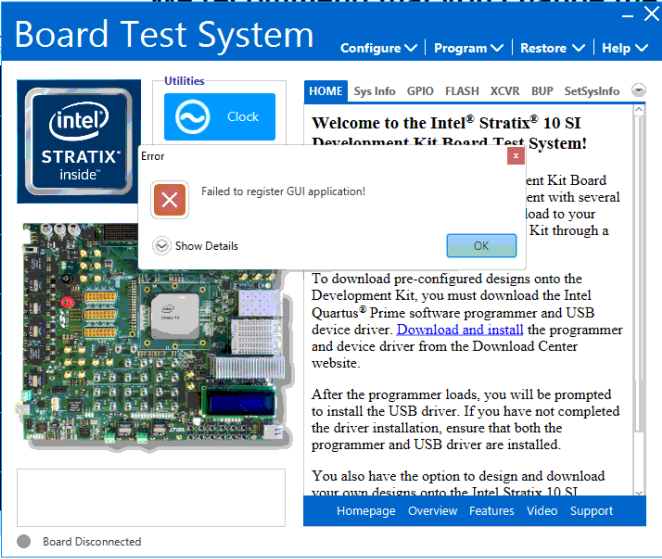Open the Support link
This screenshot has height=559, width=662.
pyautogui.click(x=591, y=511)
